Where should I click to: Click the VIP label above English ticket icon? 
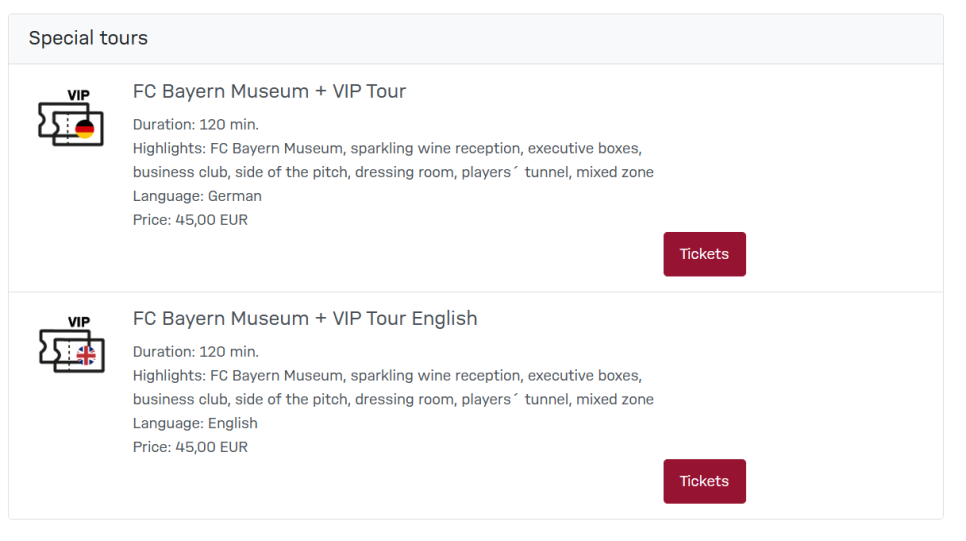coord(79,322)
